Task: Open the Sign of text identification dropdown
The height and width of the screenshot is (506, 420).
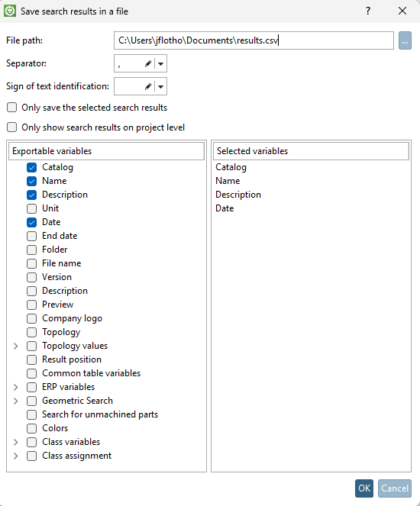Action: [x=161, y=86]
